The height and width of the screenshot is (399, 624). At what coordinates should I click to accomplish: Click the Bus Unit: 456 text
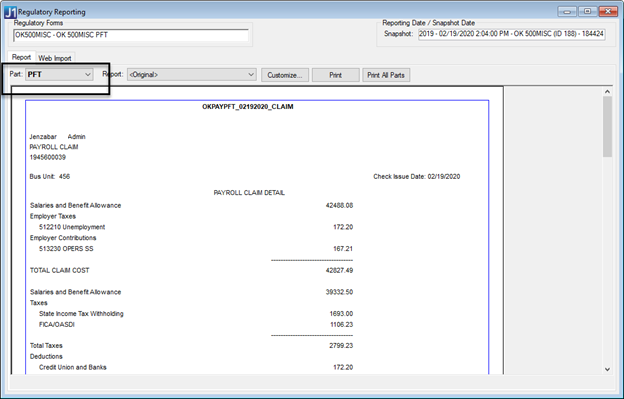(50, 176)
